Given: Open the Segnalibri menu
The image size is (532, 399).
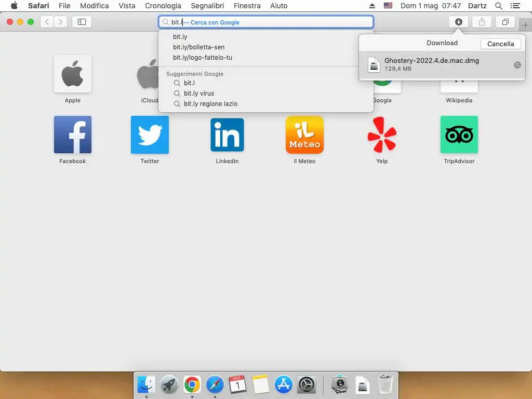Looking at the screenshot, I should pos(207,6).
